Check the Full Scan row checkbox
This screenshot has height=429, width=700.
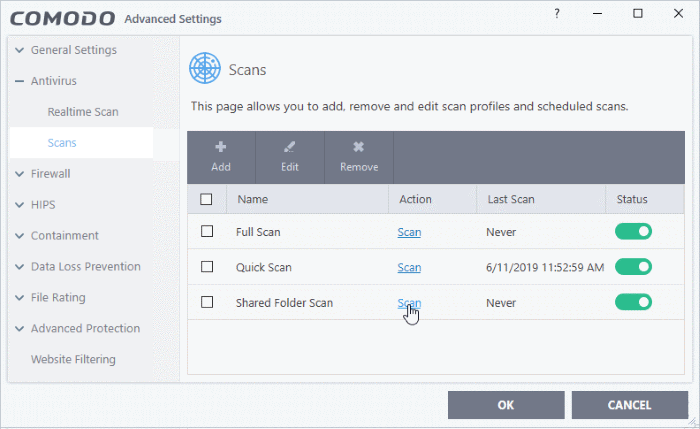point(207,231)
